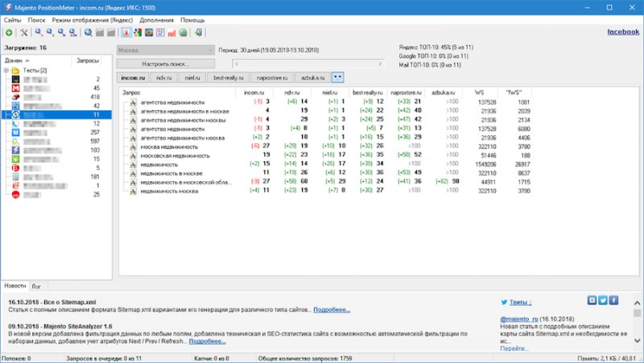Select the red car site icon with 418 queries
The image size is (644, 363).
15,97
